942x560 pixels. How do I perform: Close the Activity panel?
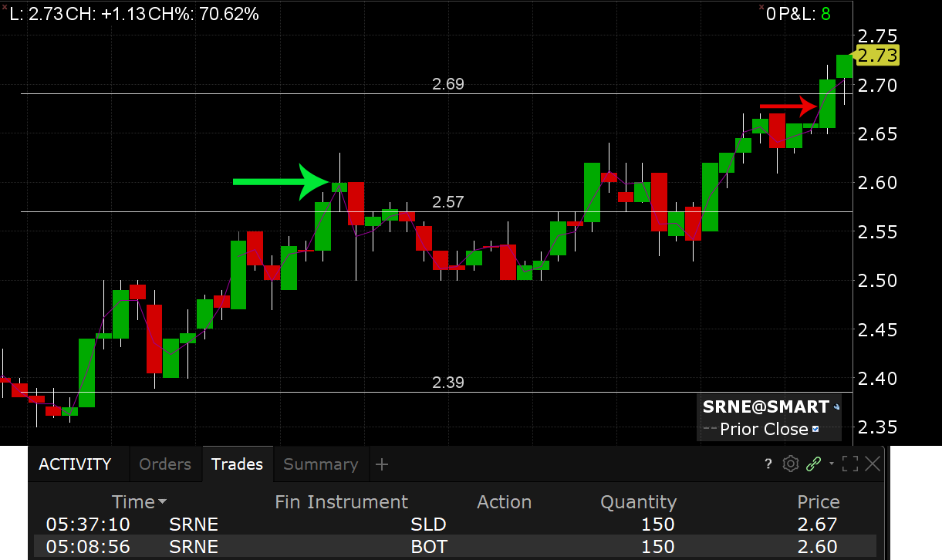[x=873, y=464]
